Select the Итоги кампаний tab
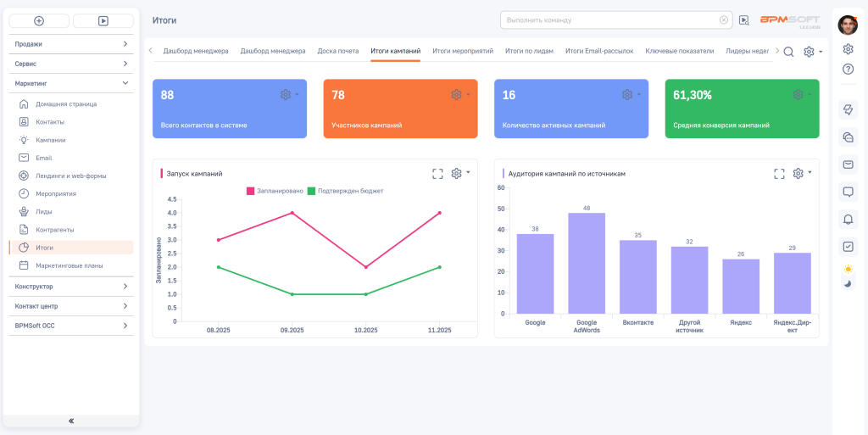868x435 pixels. 395,51
